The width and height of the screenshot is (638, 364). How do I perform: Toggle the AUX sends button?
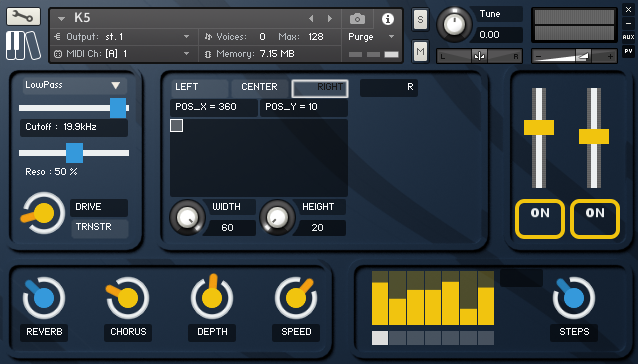628,37
